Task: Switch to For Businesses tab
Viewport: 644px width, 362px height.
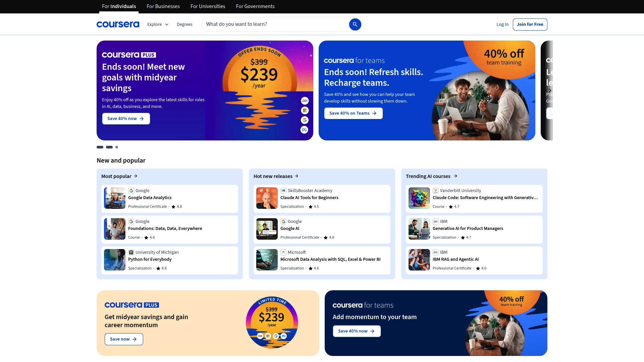Action: point(163,6)
